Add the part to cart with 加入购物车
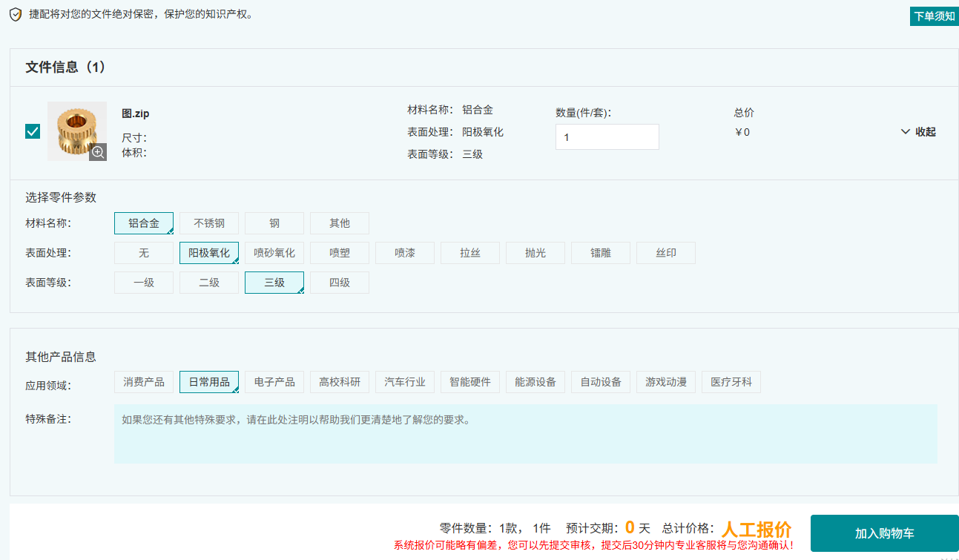Image resolution: width=959 pixels, height=560 pixels. pos(884,533)
